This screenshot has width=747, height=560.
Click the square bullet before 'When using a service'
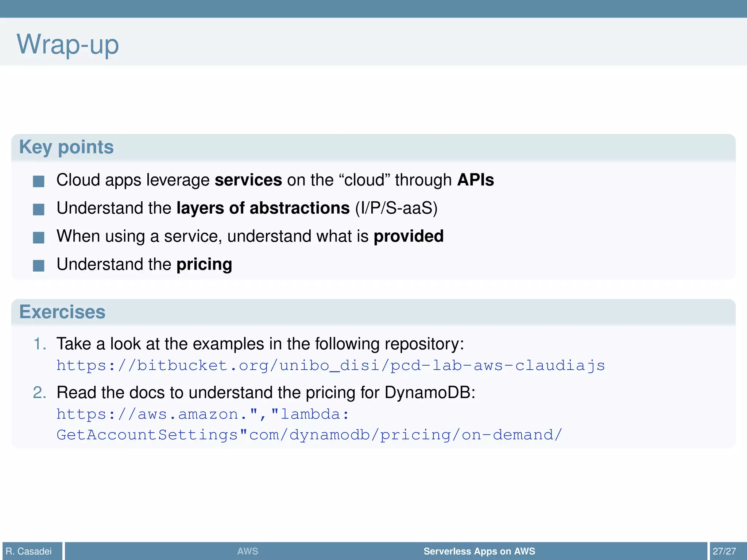[x=39, y=237]
